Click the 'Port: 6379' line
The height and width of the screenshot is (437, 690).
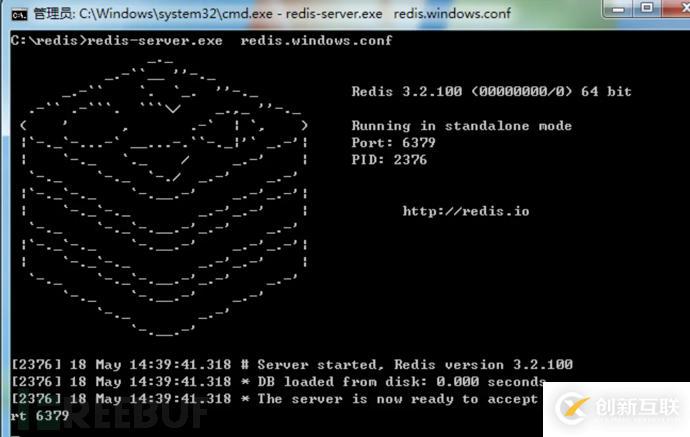(393, 143)
